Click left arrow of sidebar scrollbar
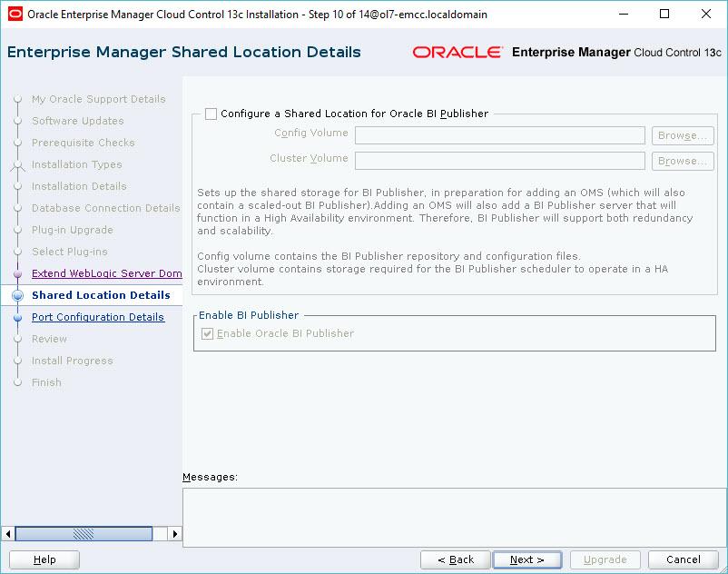 pyautogui.click(x=8, y=534)
